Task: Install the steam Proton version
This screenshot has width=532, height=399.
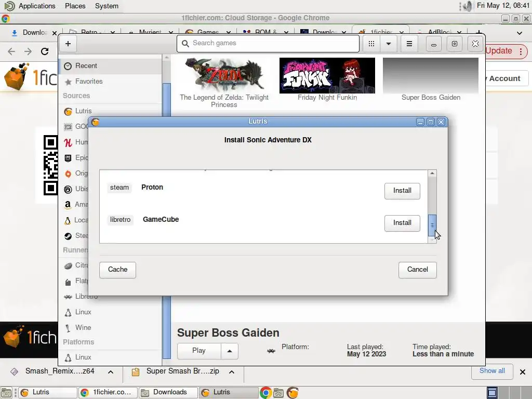Action: coord(402,191)
